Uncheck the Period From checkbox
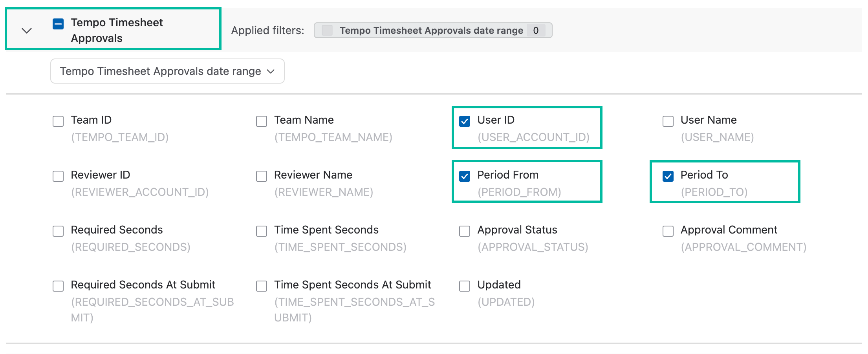868x354 pixels. pos(465,176)
